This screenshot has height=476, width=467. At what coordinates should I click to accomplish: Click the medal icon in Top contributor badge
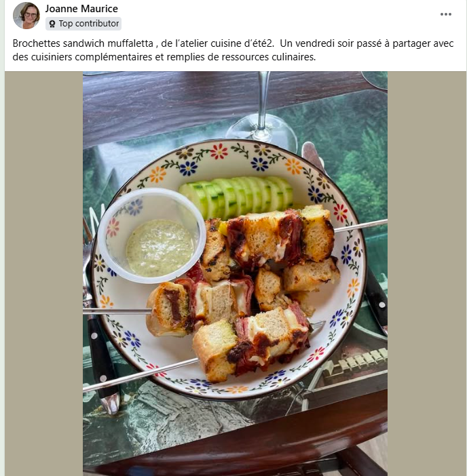[52, 24]
